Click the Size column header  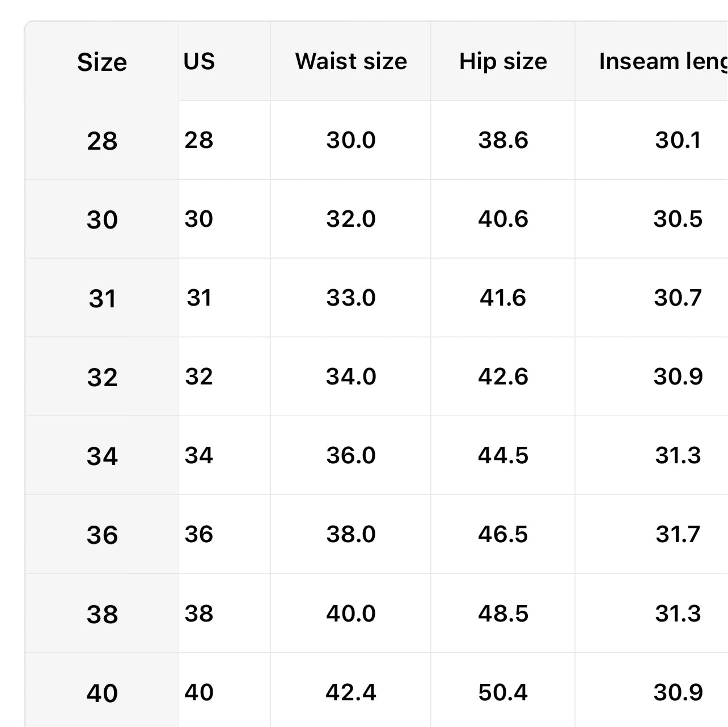102,62
